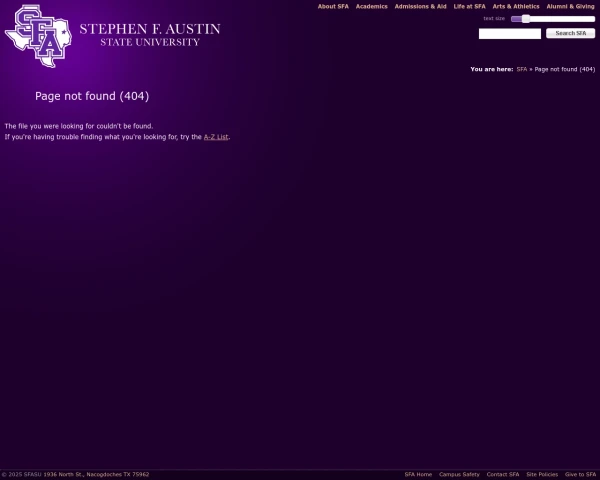Image resolution: width=600 pixels, height=480 pixels.
Task: Click the "You are here:" label
Action: point(492,69)
